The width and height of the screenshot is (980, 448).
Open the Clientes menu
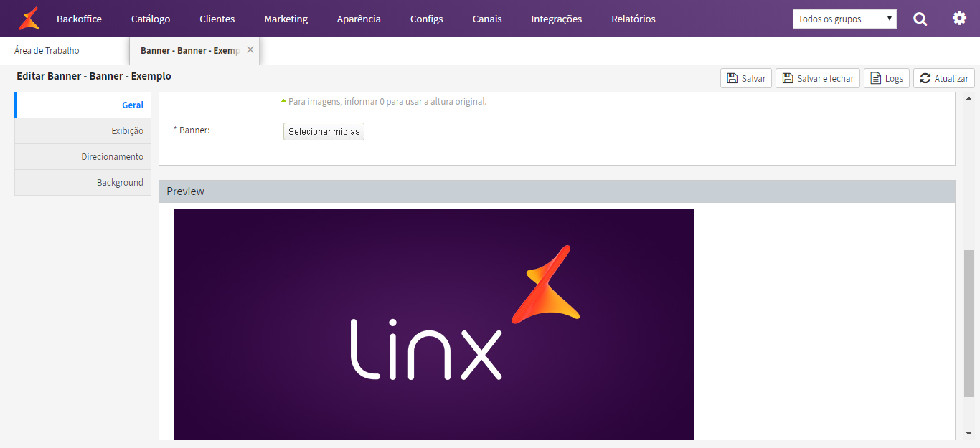(x=217, y=19)
